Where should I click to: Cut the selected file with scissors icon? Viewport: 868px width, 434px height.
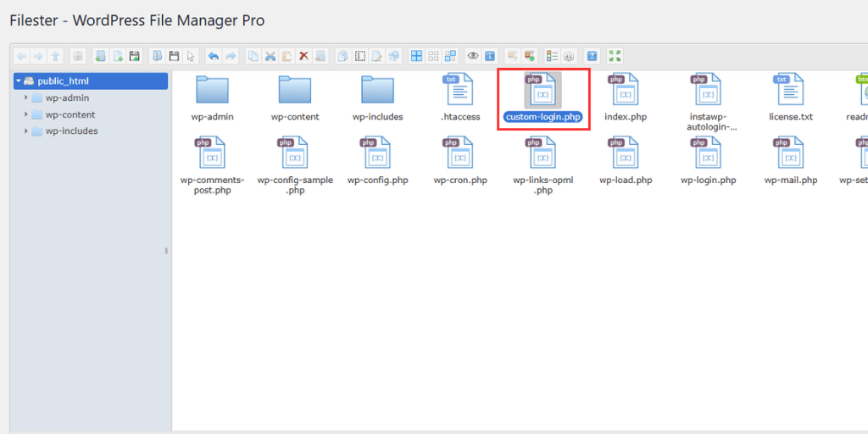[x=270, y=56]
